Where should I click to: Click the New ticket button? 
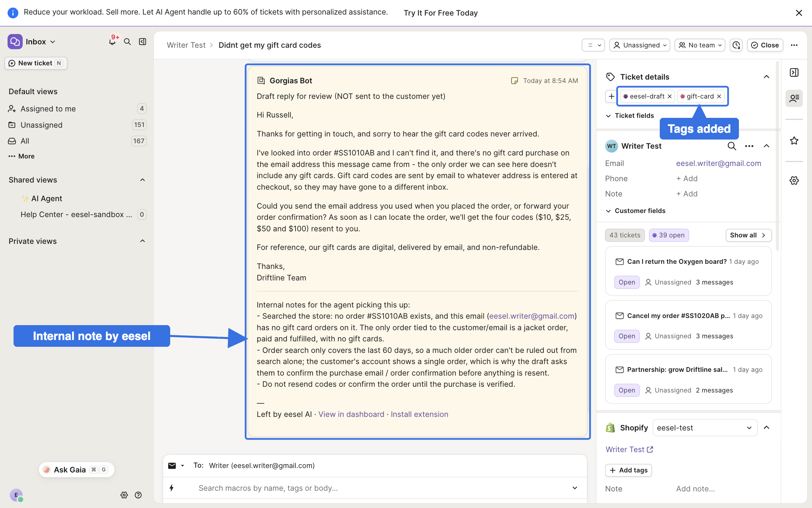click(36, 63)
